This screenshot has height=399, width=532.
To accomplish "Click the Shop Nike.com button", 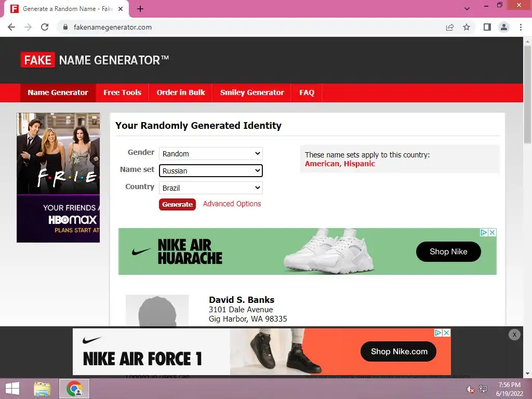I will (x=398, y=352).
